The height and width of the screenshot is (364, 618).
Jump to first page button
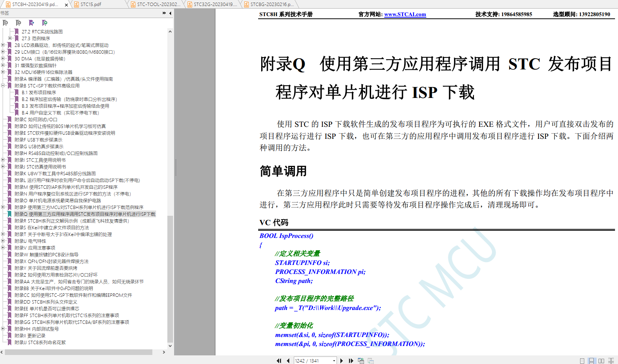pyautogui.click(x=279, y=361)
